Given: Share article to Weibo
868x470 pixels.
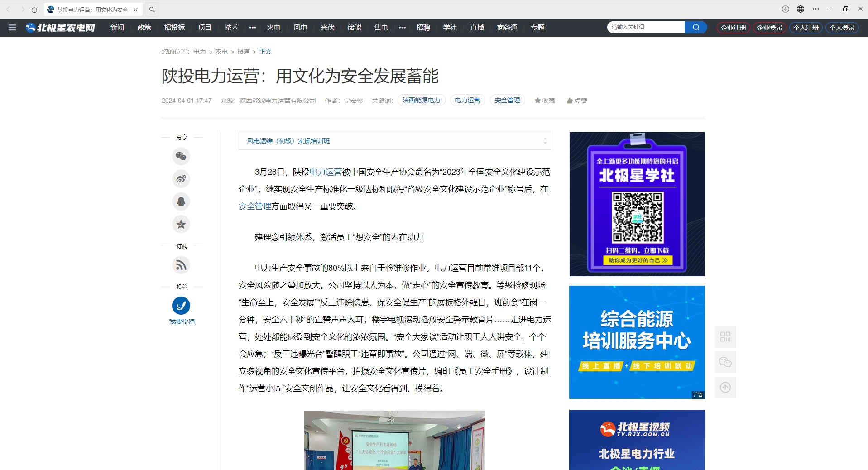Looking at the screenshot, I should pyautogui.click(x=181, y=179).
